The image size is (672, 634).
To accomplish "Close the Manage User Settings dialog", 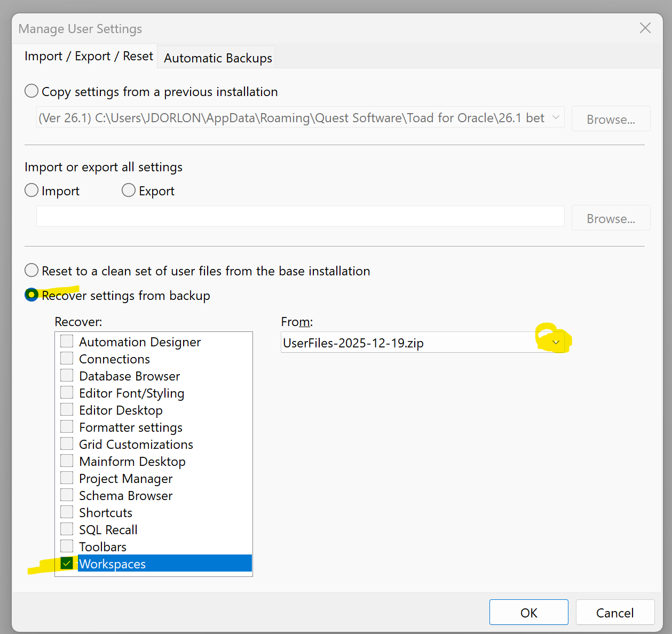I will 645,28.
